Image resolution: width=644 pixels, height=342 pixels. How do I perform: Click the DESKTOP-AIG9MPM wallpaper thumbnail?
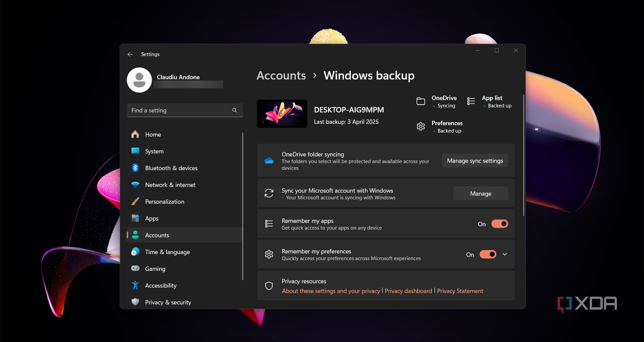(282, 114)
